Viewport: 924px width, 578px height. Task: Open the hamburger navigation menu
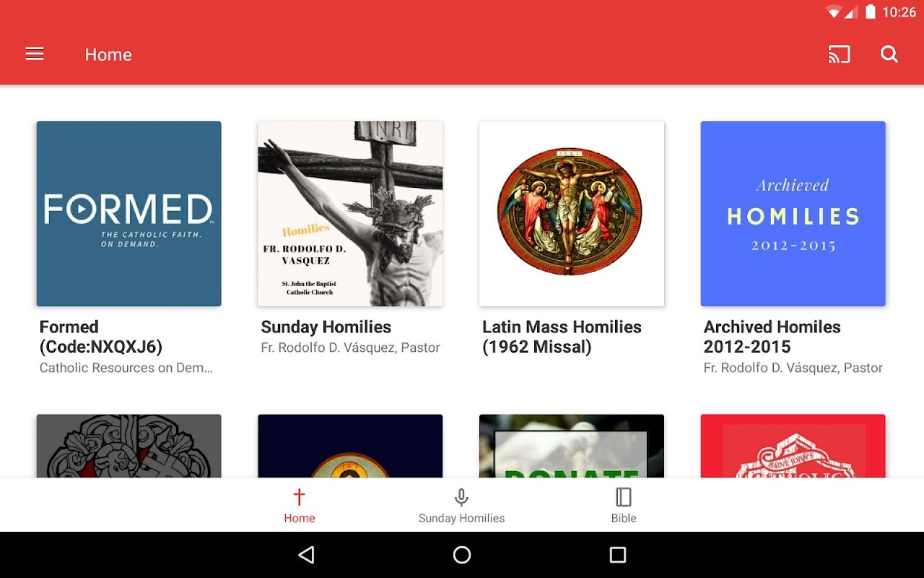(x=35, y=54)
